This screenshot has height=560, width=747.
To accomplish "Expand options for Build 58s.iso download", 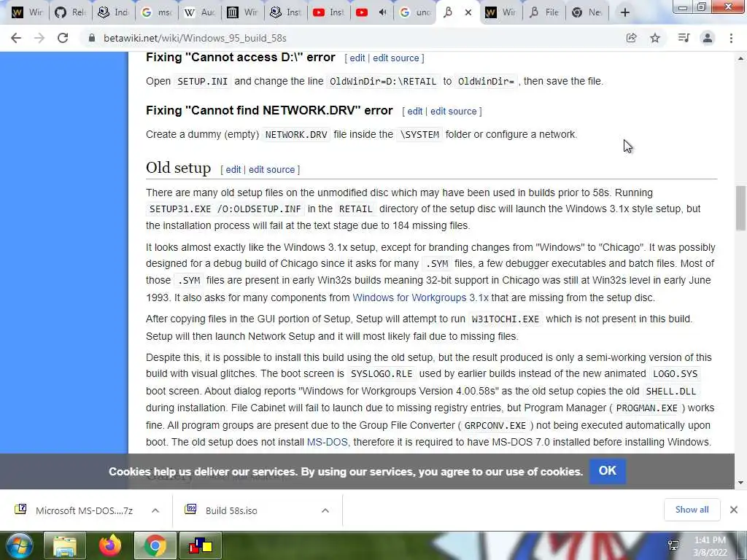I will 325,510.
